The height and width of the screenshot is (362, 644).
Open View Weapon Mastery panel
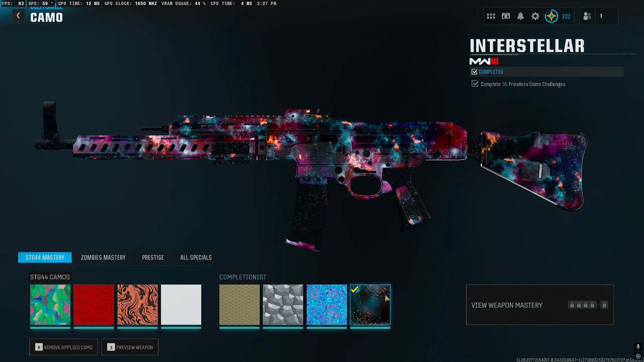tap(507, 305)
